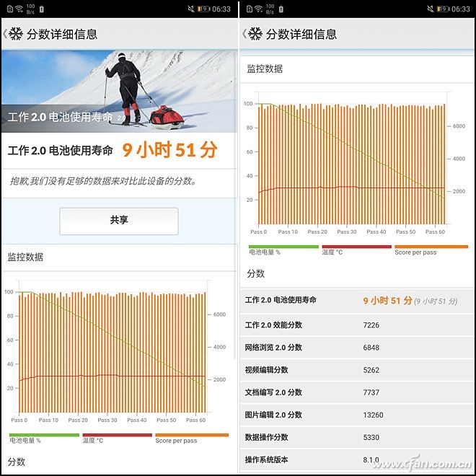The height and width of the screenshot is (476, 476).
Task: Select the 温度 °C legend in the left chart
Action: coord(92,440)
